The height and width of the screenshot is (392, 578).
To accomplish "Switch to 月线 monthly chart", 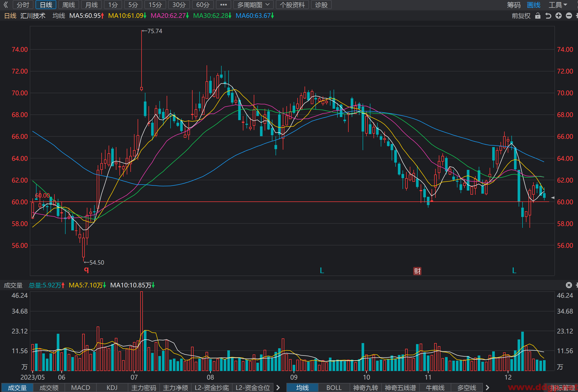I will 91,5.
